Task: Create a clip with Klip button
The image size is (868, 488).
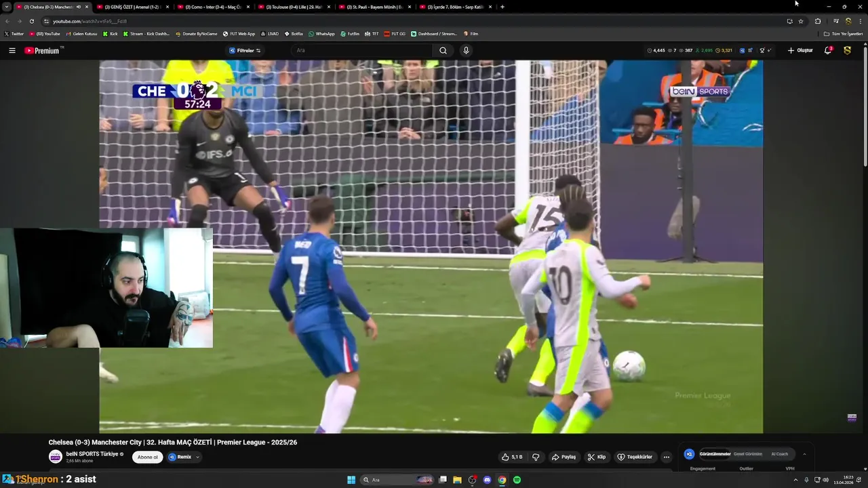Action: pyautogui.click(x=597, y=457)
